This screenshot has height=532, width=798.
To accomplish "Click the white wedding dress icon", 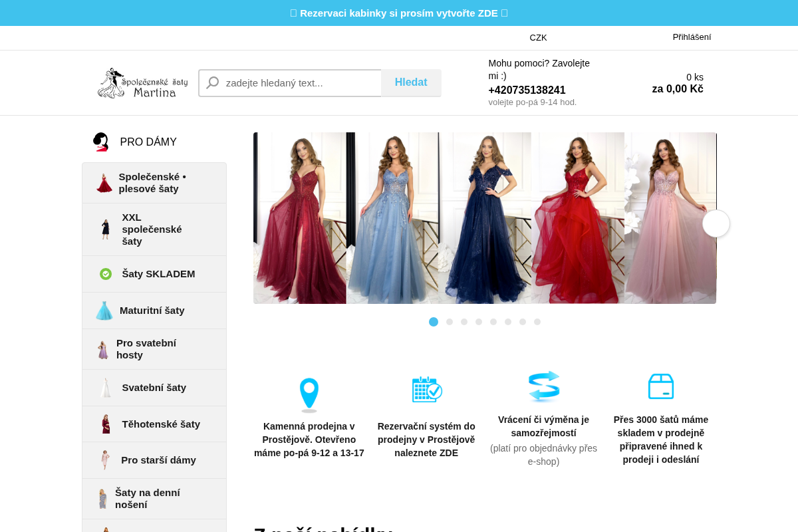I will pyautogui.click(x=106, y=388).
